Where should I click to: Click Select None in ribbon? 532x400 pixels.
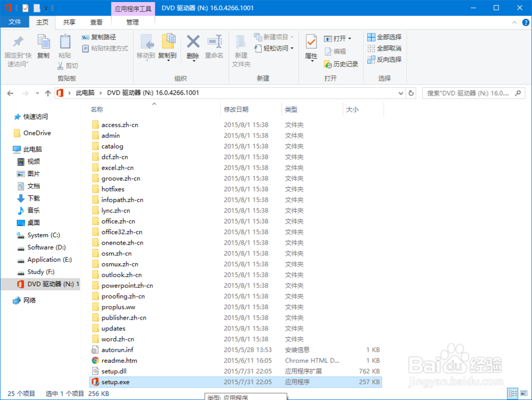(x=385, y=48)
